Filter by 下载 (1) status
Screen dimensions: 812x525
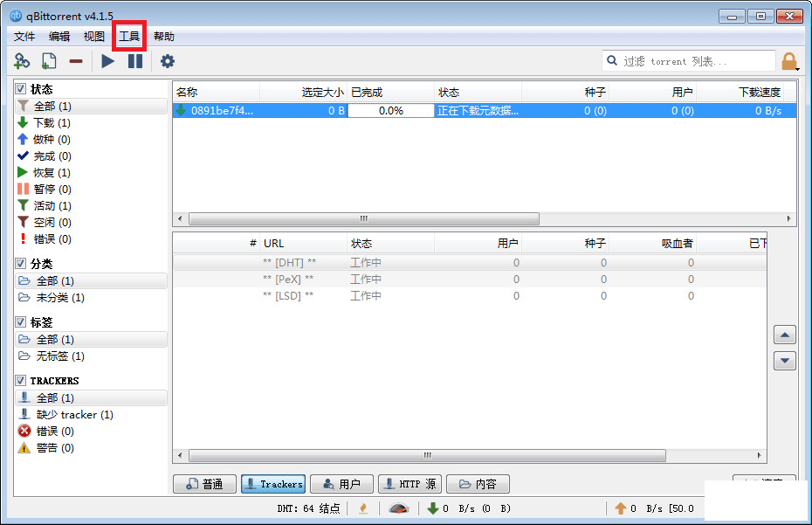(91, 123)
